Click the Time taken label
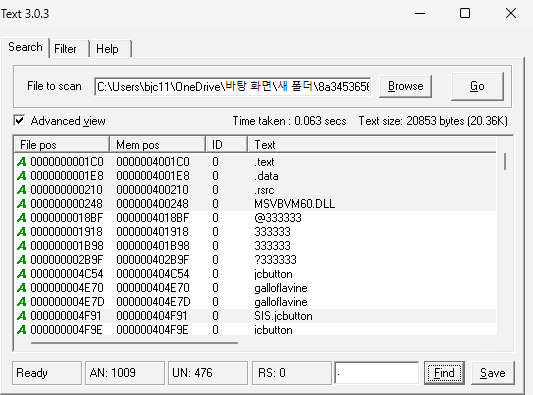Viewport: 533px width, 395px height. 289,121
